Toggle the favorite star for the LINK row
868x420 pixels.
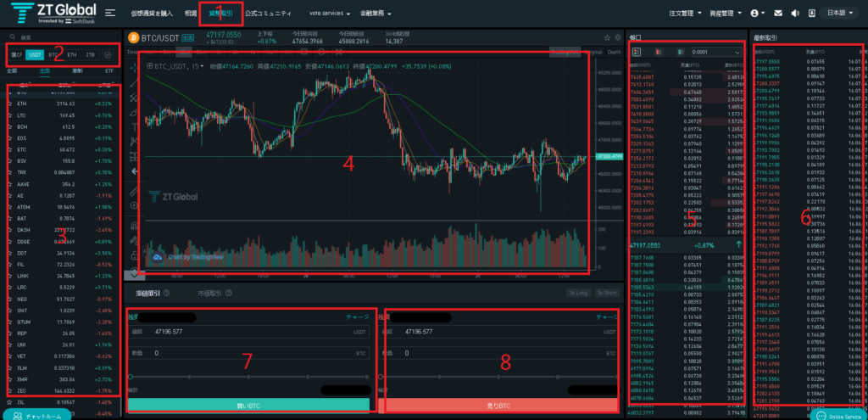9,276
